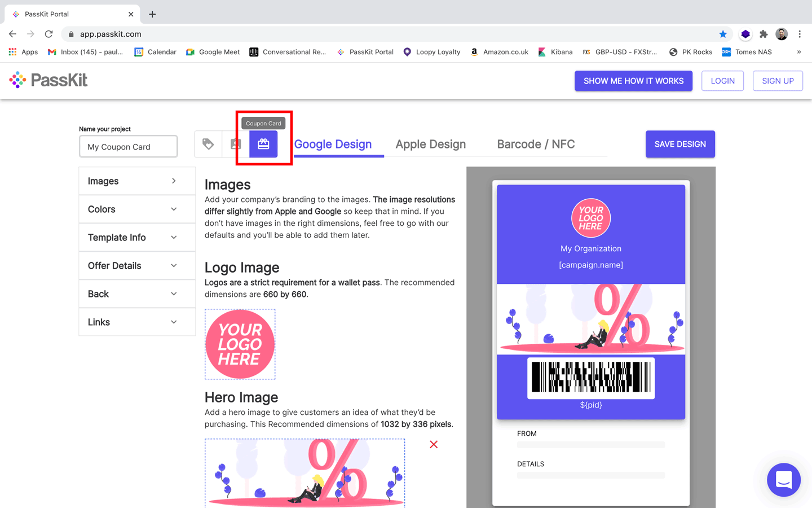
Task: Reload the page
Action: coord(48,34)
